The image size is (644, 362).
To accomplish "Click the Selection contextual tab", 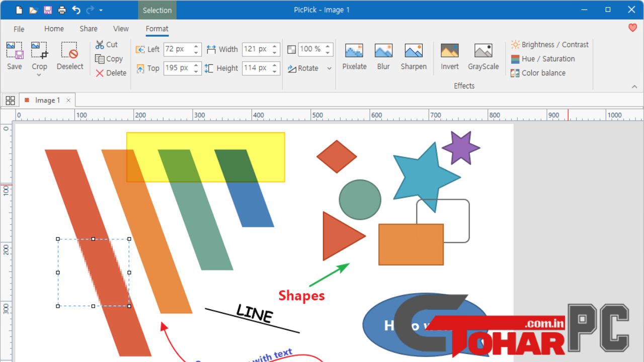I will [157, 10].
